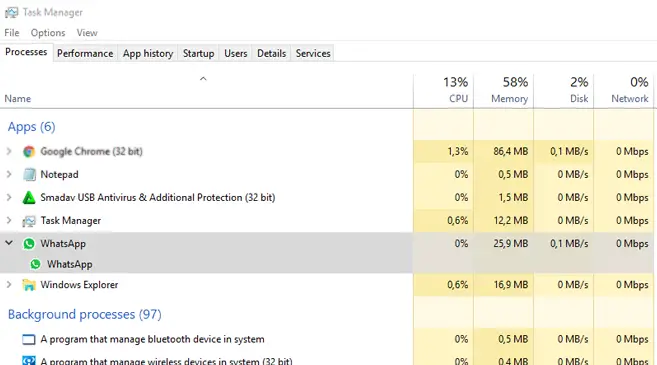Screen dimensions: 657x365
Task: Click the parent WhatsApp group icon
Action: 29,243
